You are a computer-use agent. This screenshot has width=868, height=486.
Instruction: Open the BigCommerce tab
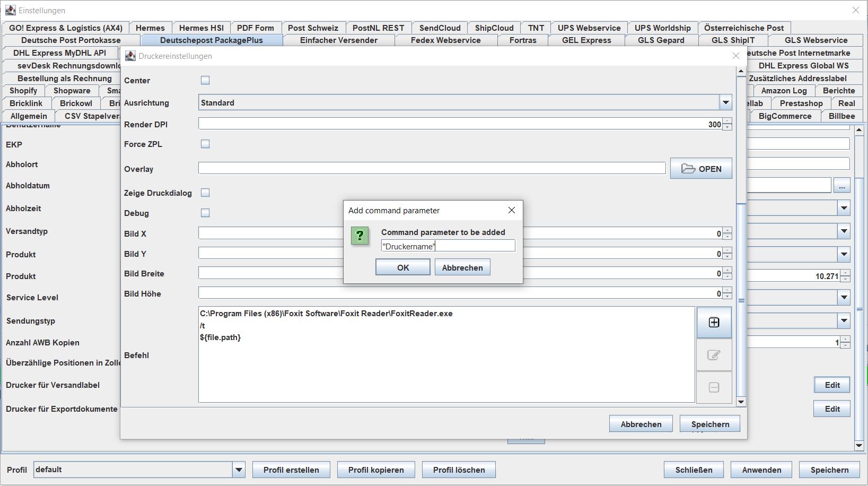point(785,116)
